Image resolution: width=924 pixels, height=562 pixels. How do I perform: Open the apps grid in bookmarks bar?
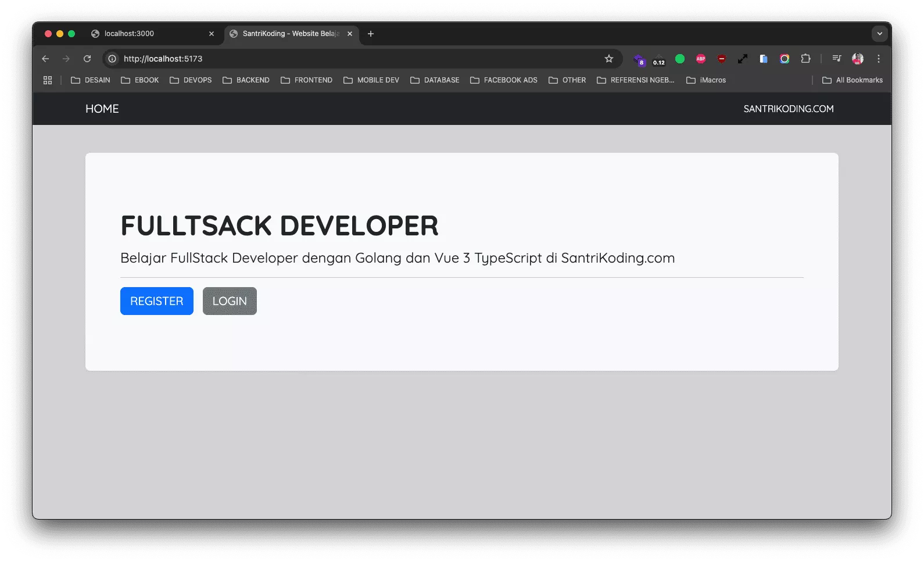click(48, 80)
